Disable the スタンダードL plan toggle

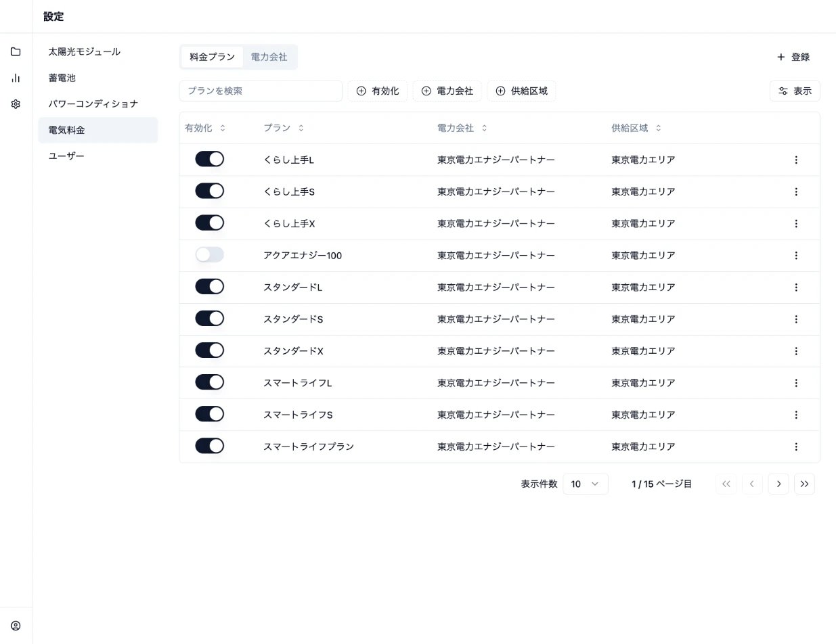(x=209, y=286)
